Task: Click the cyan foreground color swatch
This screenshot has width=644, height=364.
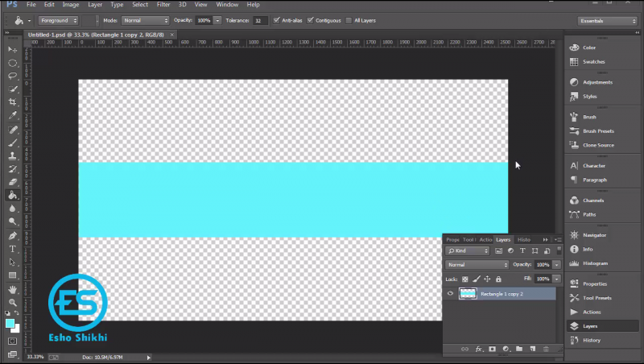Action: tap(10, 323)
